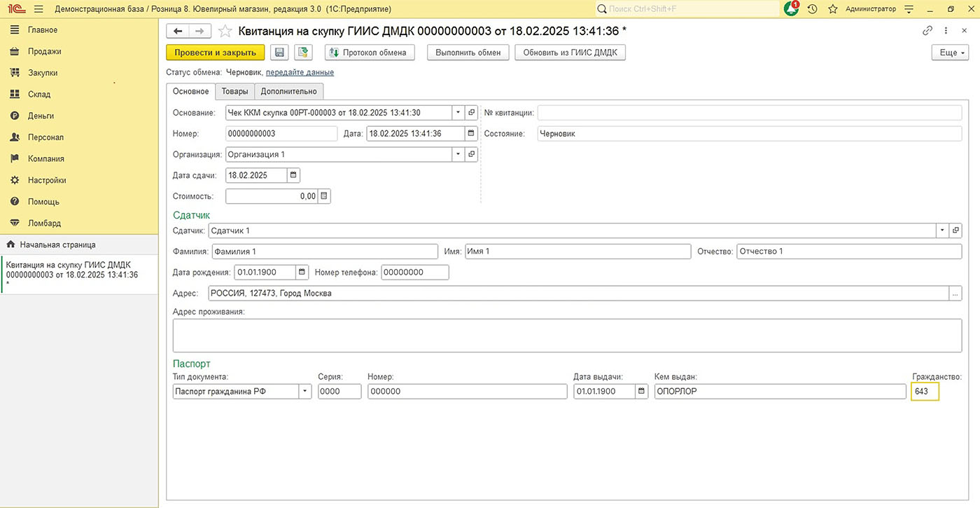
Task: Go forward with the right arrow
Action: pyautogui.click(x=199, y=31)
